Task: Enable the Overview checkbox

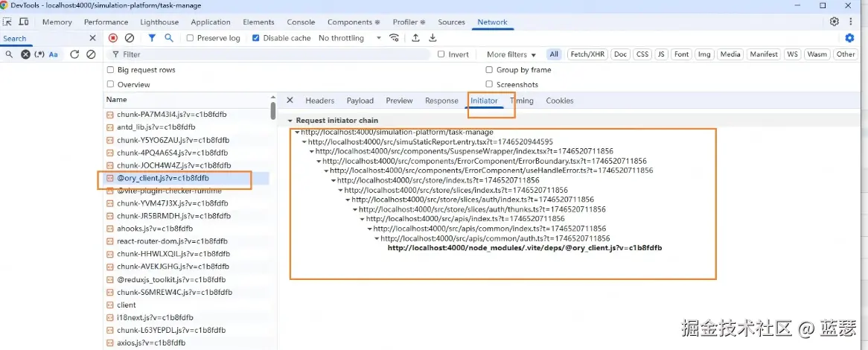Action: (111, 84)
